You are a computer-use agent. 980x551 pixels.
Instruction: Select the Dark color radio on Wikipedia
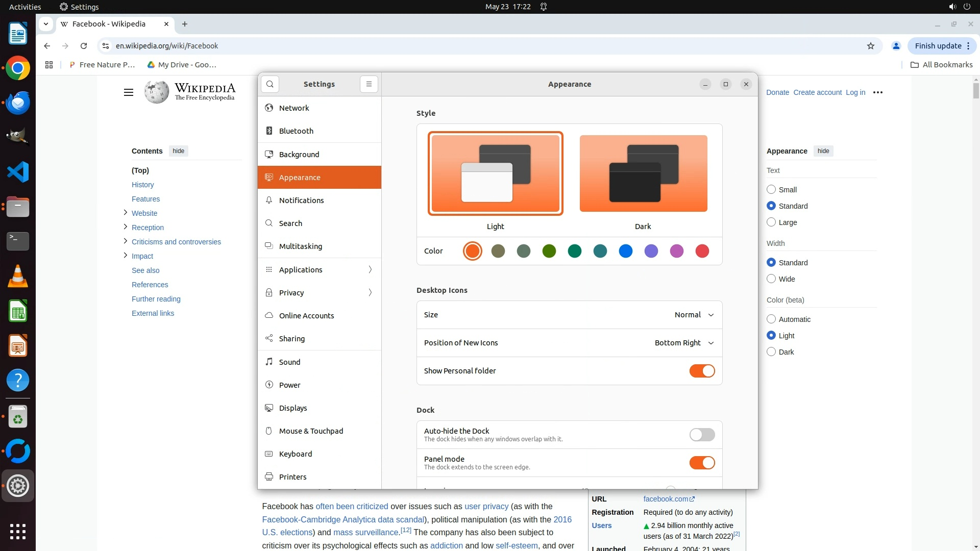[771, 352]
